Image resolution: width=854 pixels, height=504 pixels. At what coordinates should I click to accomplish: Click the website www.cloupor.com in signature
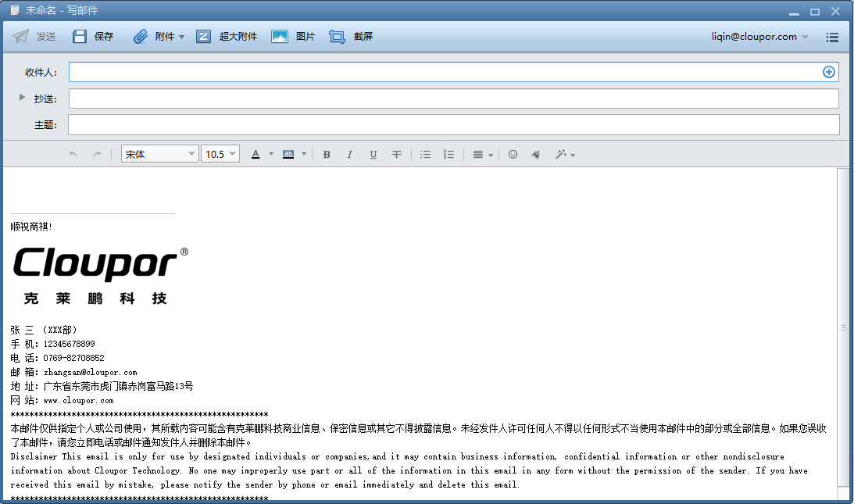click(78, 401)
